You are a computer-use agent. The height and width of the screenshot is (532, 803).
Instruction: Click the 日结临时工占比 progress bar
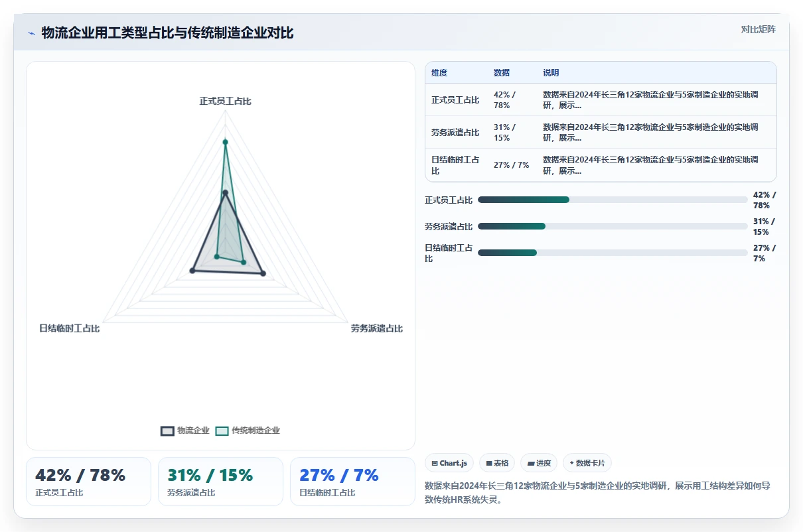613,253
